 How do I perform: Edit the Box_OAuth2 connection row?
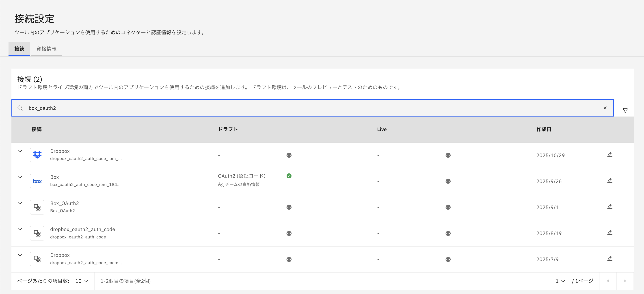coord(609,207)
